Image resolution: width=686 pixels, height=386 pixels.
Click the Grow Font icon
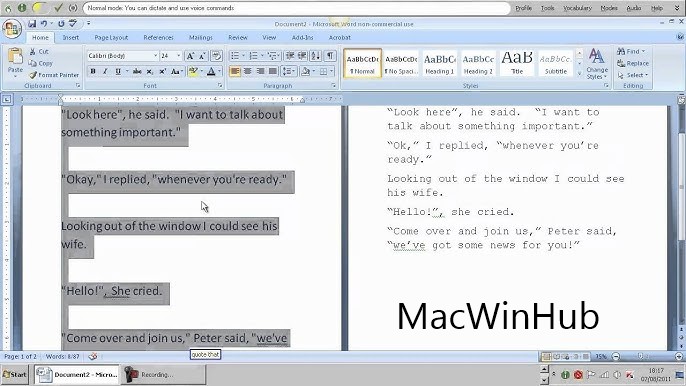[x=190, y=56]
